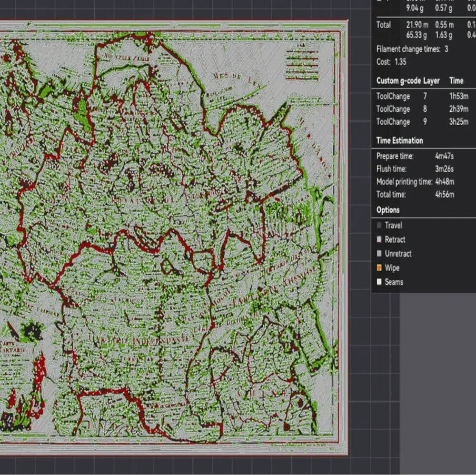Screen dimensions: 476x476
Task: Click the Total 21.90 m filament length
Action: click(x=417, y=25)
